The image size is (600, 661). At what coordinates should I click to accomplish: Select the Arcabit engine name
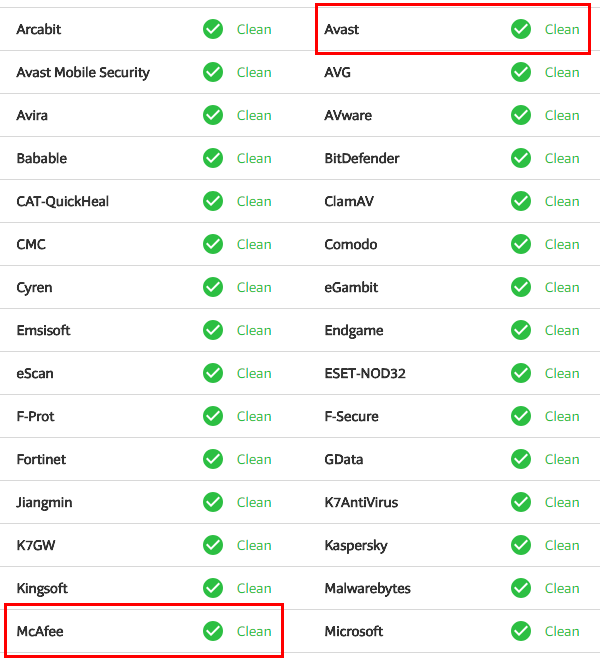point(39,29)
